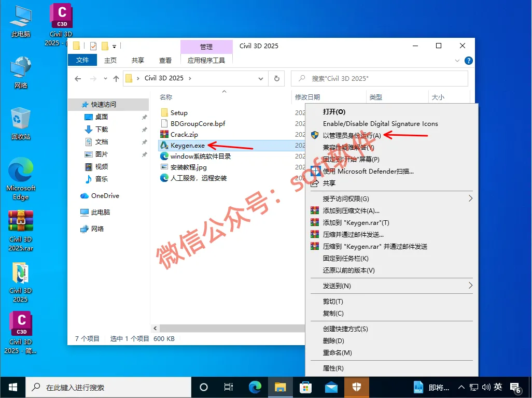Click the horizontal scrollbar left arrow
The height and width of the screenshot is (398, 532).
(x=155, y=328)
